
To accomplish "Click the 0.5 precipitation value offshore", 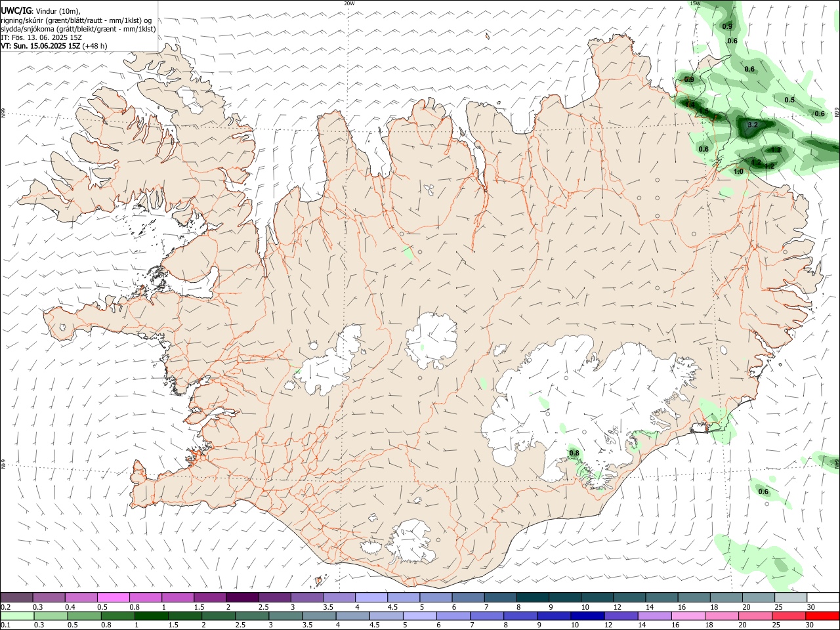I will [789, 100].
